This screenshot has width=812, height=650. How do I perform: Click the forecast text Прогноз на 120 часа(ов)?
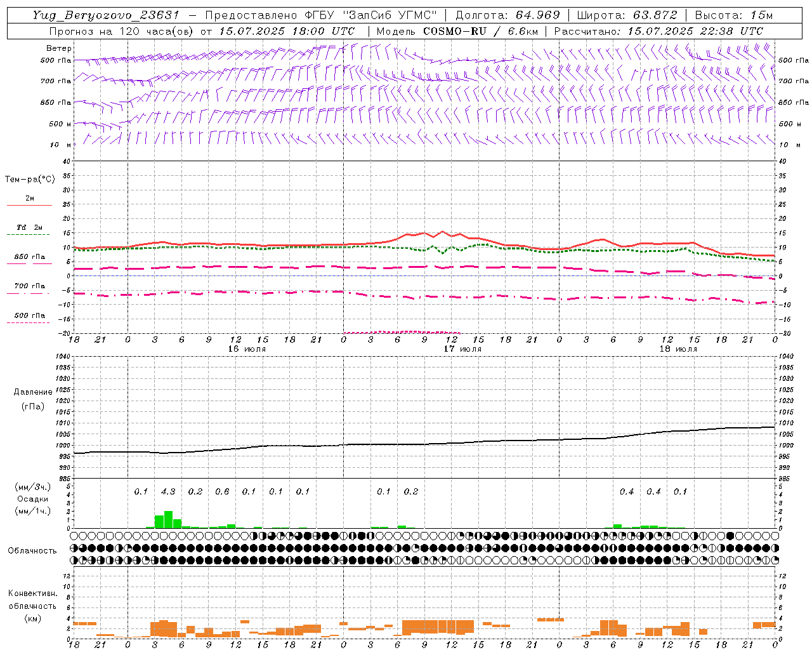coord(122,31)
